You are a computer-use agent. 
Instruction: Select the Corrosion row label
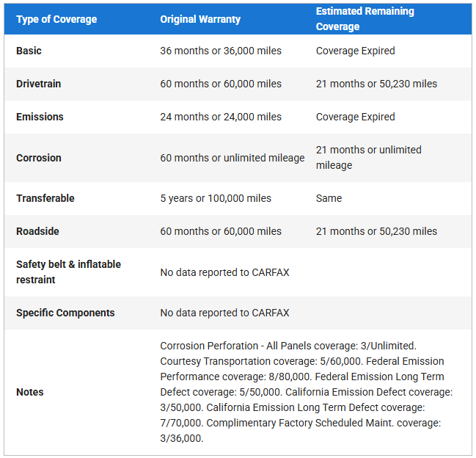coord(39,158)
